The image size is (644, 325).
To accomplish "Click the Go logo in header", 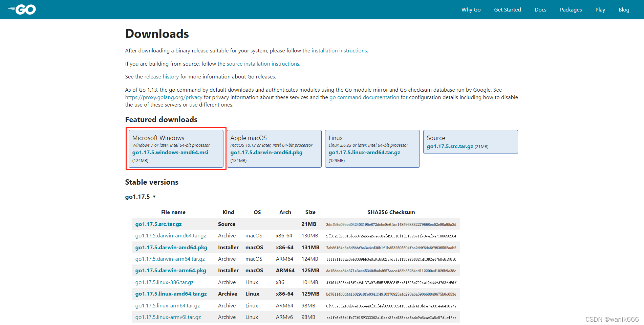I will 22,9.
